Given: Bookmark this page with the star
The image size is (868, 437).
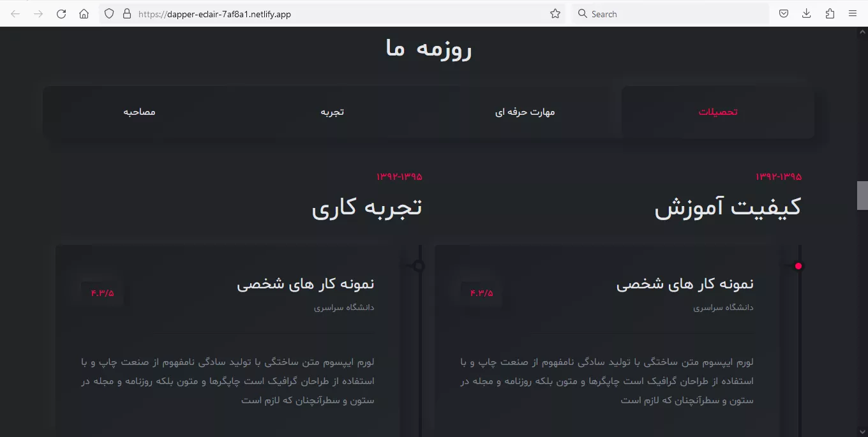Looking at the screenshot, I should pyautogui.click(x=555, y=14).
